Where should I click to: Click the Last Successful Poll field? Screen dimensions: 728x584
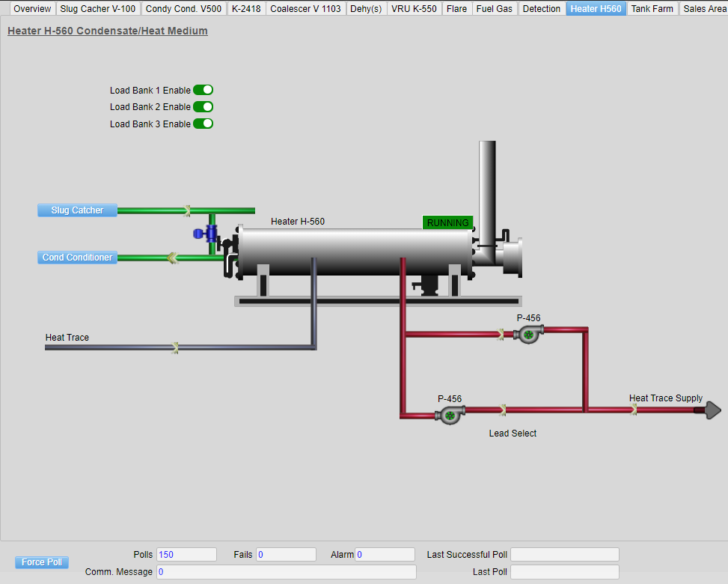pos(565,554)
